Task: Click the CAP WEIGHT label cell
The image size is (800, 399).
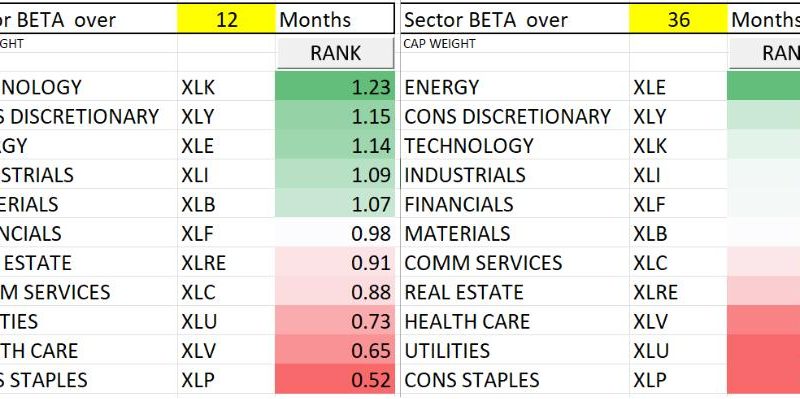Action: coord(439,44)
